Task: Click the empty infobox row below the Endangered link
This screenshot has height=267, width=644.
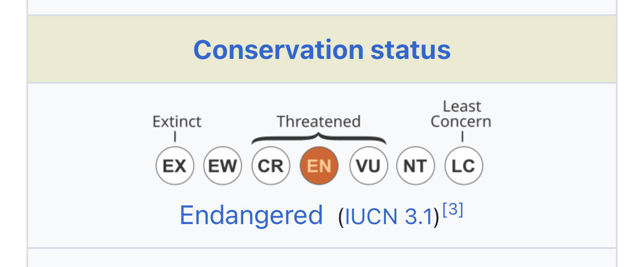Action: coord(322,258)
